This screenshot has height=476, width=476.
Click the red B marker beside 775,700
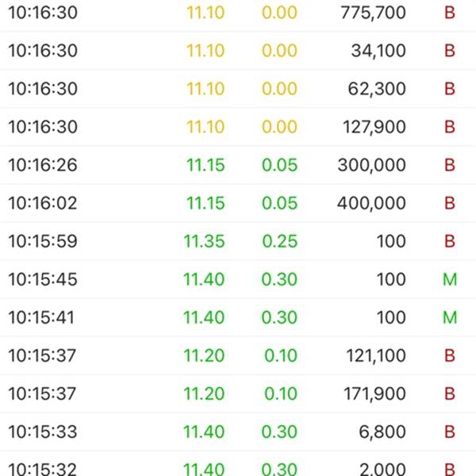pos(450,13)
